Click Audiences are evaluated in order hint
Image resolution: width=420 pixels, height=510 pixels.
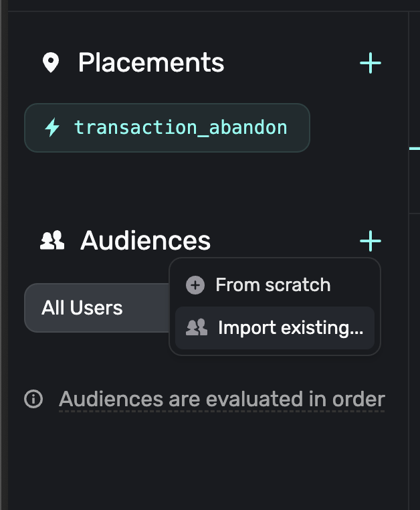(x=221, y=400)
